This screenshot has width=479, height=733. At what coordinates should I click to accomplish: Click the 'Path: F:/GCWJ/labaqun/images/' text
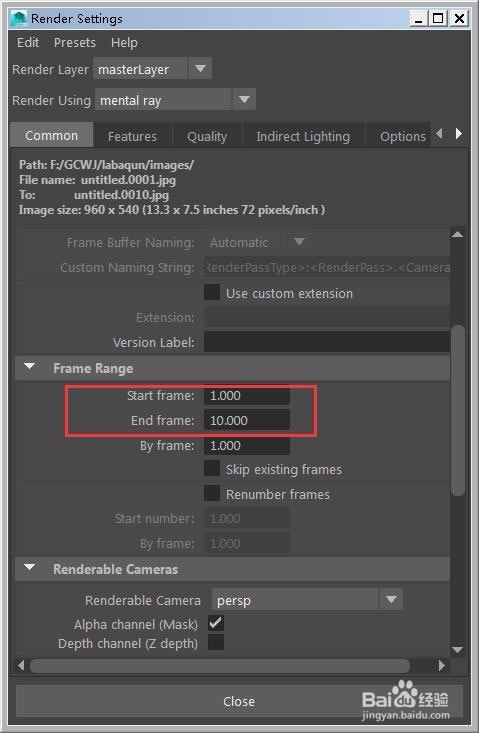[x=106, y=165]
